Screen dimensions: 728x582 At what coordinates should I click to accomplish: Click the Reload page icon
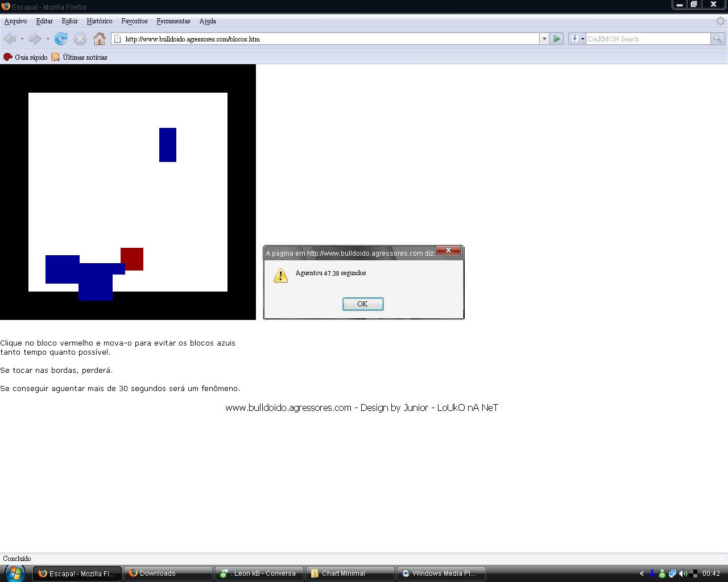tap(61, 39)
